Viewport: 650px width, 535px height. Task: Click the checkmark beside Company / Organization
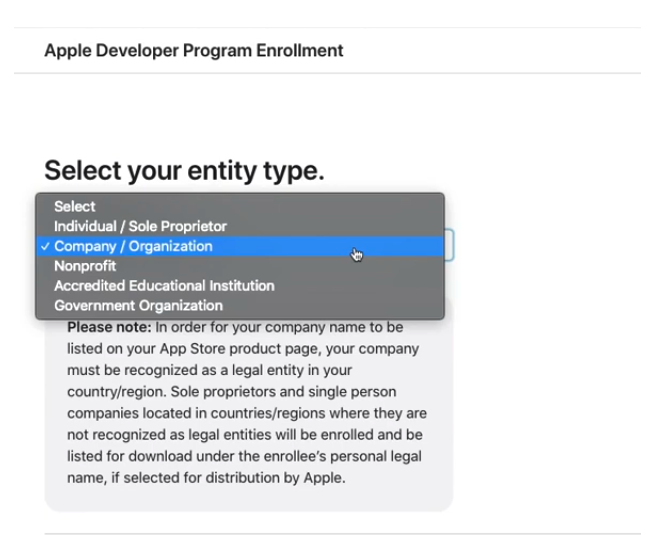tap(45, 246)
